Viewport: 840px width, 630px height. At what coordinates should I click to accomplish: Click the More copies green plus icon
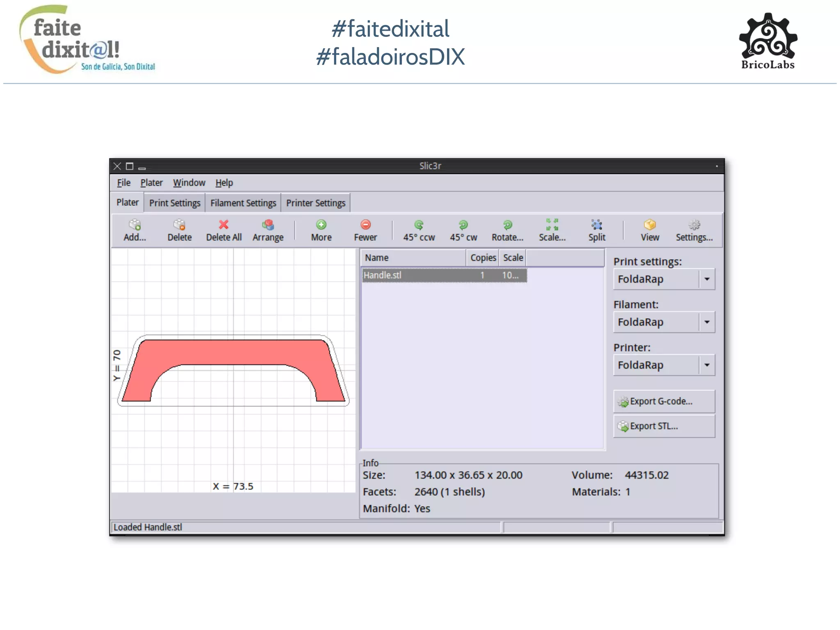tap(321, 225)
